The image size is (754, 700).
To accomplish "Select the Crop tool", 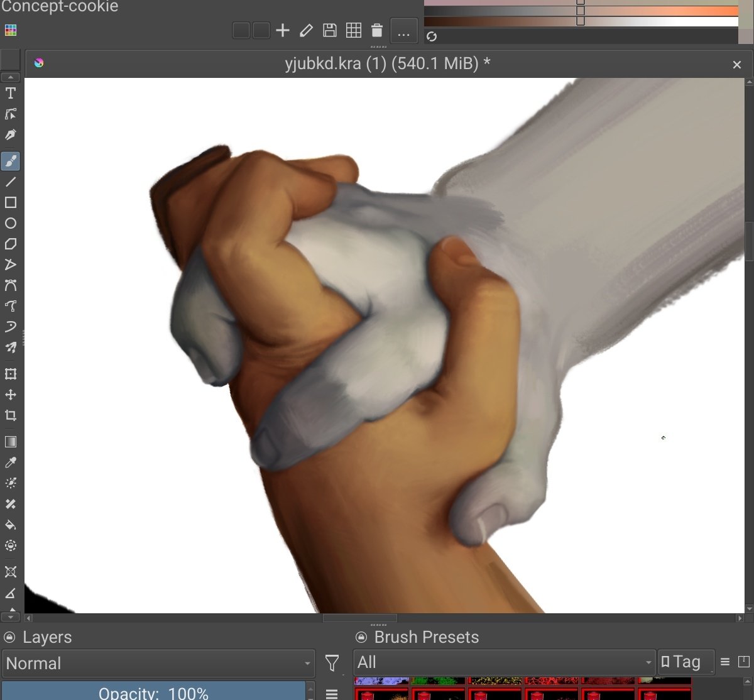I will tap(11, 415).
